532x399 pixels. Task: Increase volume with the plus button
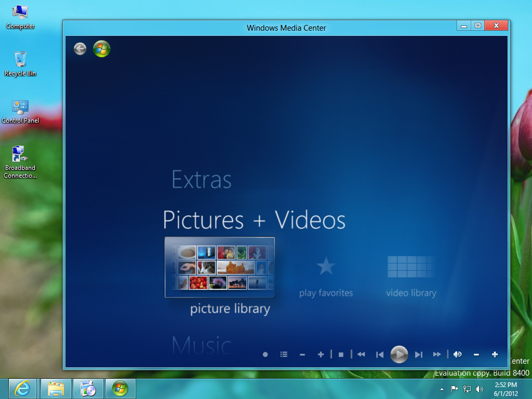[x=495, y=354]
